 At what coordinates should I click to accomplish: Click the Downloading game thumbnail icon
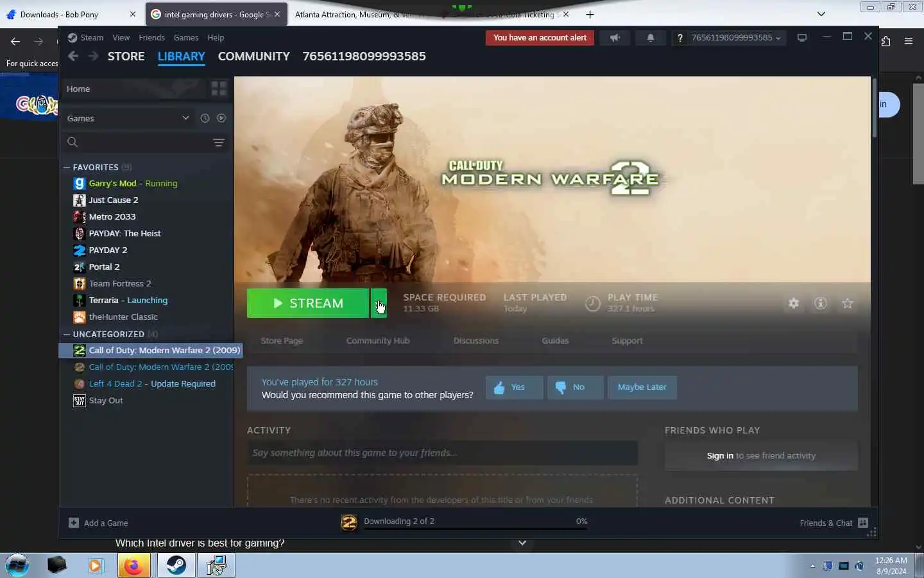pyautogui.click(x=348, y=522)
